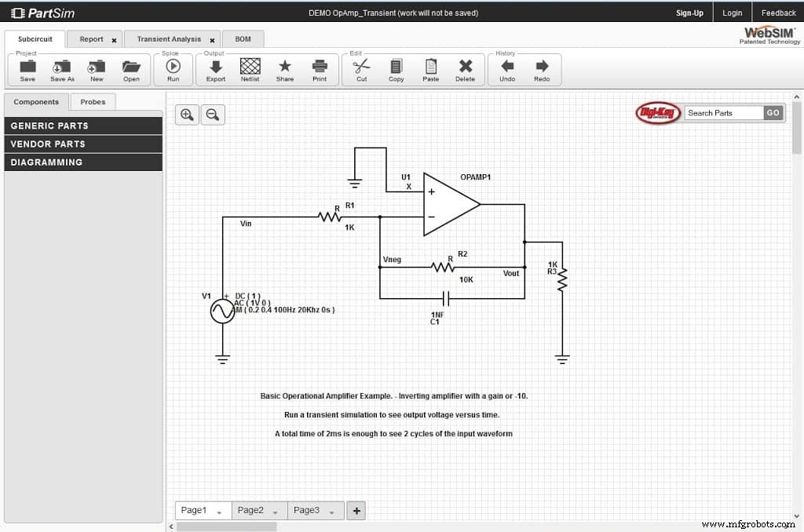Export the simulation output
The image size is (804, 532).
pos(217,70)
